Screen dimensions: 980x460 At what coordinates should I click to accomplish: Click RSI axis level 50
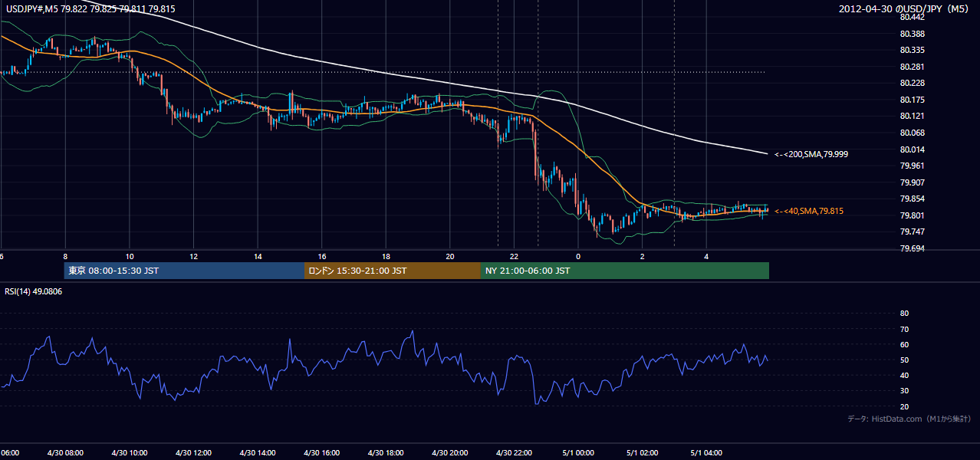pos(904,360)
